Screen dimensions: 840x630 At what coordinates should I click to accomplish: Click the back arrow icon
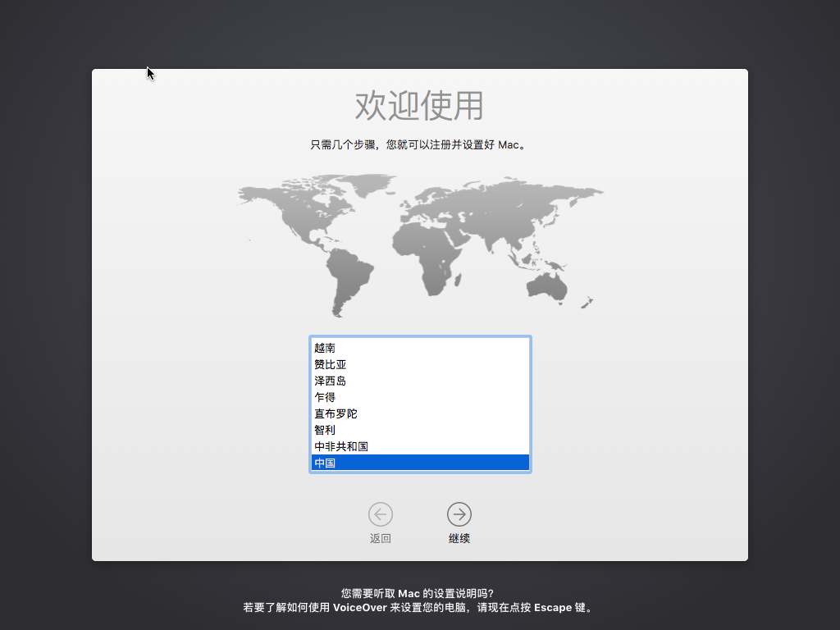[381, 514]
